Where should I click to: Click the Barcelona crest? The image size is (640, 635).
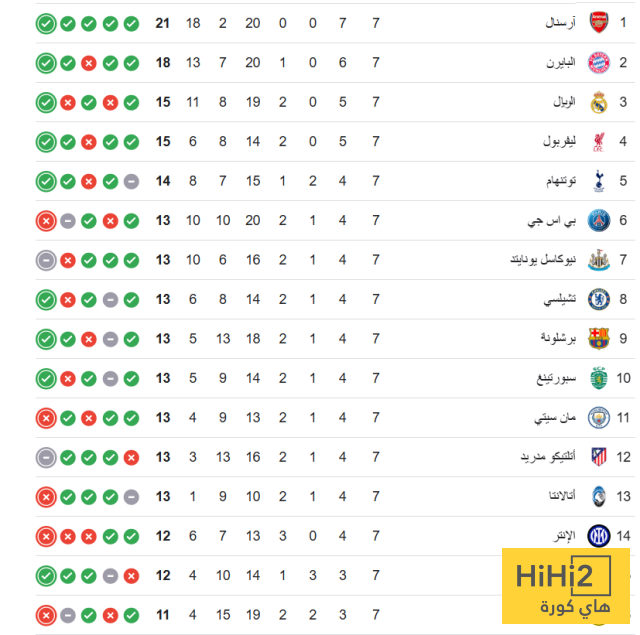(598, 338)
